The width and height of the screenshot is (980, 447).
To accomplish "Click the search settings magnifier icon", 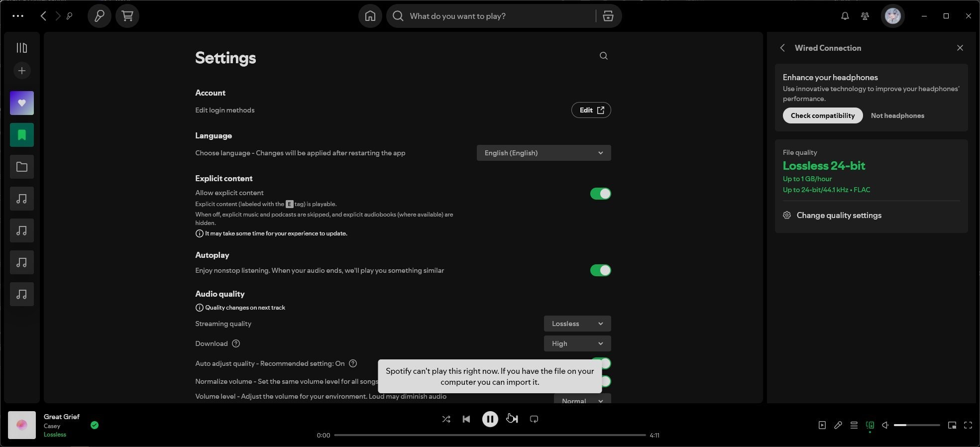I will pyautogui.click(x=603, y=56).
